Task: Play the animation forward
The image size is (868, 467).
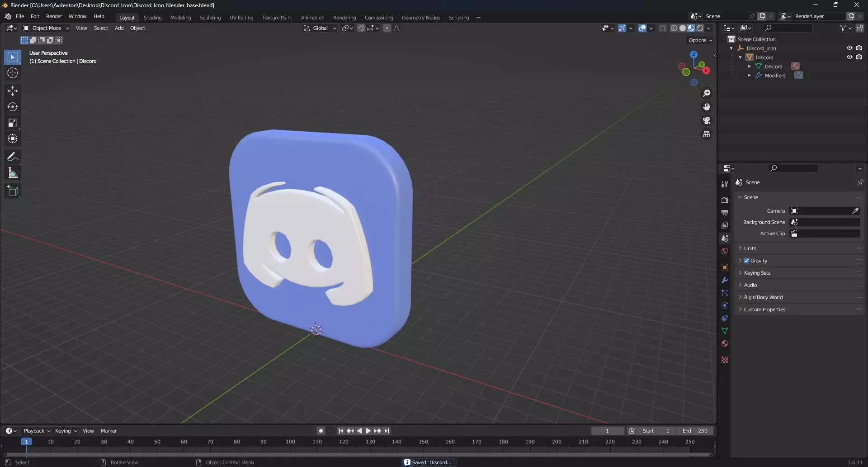Action: click(x=368, y=431)
